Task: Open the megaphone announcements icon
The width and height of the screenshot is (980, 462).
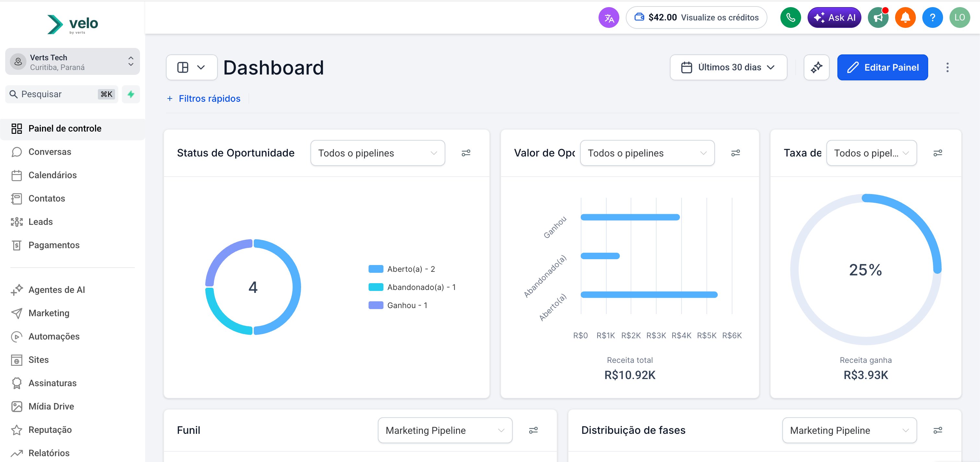Action: click(x=878, y=17)
